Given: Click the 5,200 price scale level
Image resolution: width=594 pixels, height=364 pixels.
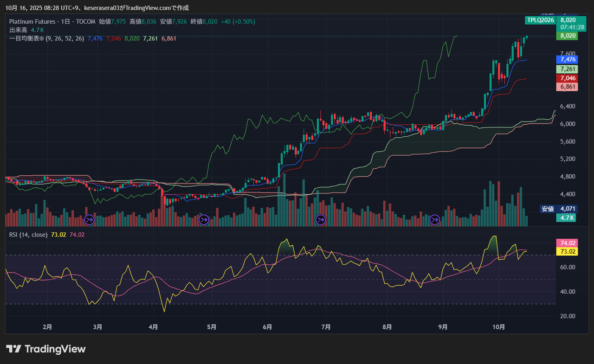Looking at the screenshot, I should (568, 159).
